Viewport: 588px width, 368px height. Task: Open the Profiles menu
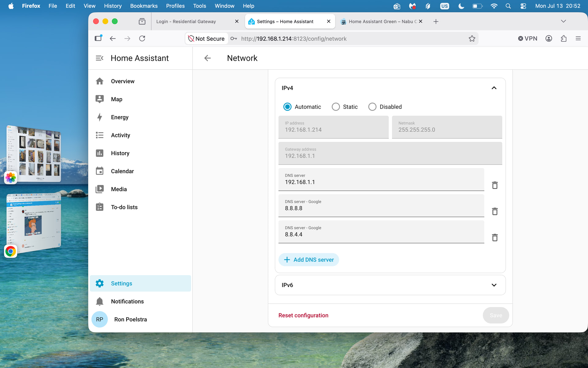coord(175,6)
